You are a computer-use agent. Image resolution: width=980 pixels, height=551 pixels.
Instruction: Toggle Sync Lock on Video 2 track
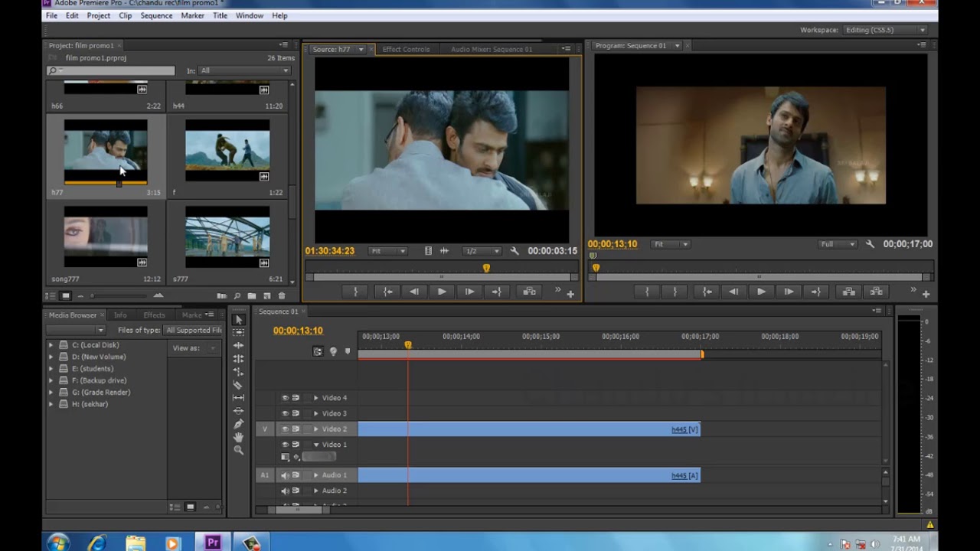click(x=296, y=429)
